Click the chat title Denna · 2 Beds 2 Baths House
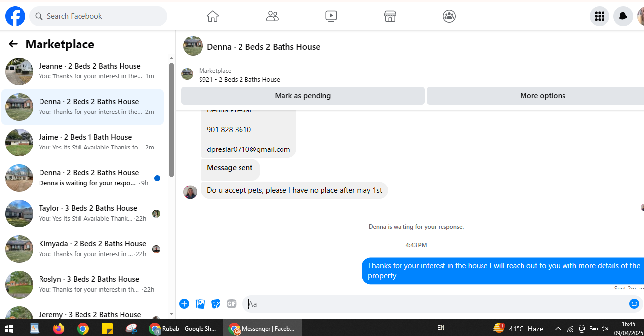Image resolution: width=644 pixels, height=336 pixels. click(x=263, y=47)
